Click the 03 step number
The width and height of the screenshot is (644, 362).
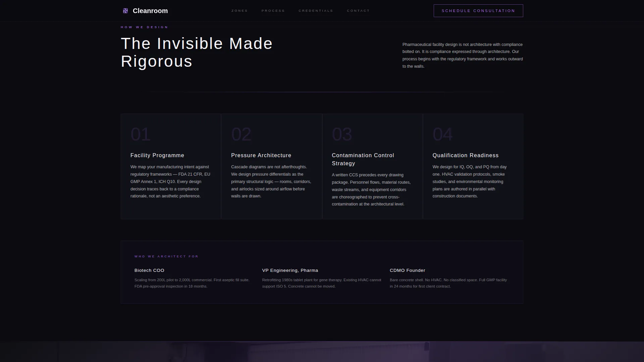coord(342,134)
